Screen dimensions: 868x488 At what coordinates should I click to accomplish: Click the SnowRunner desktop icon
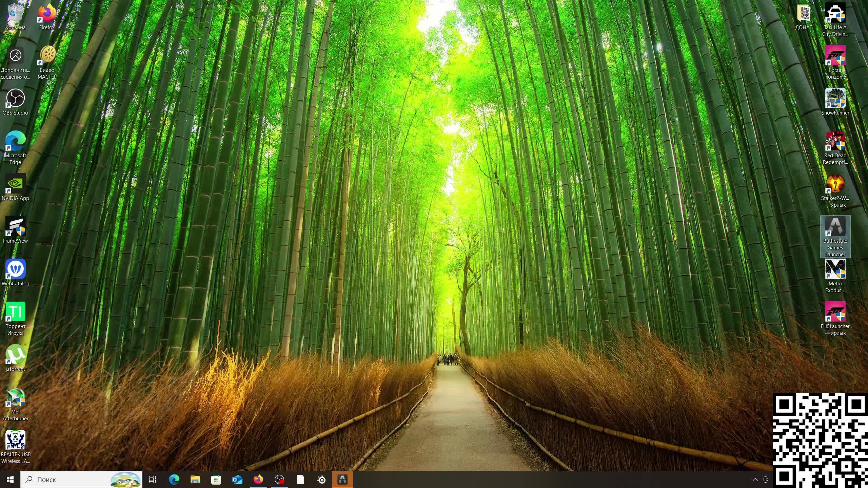coord(835,99)
